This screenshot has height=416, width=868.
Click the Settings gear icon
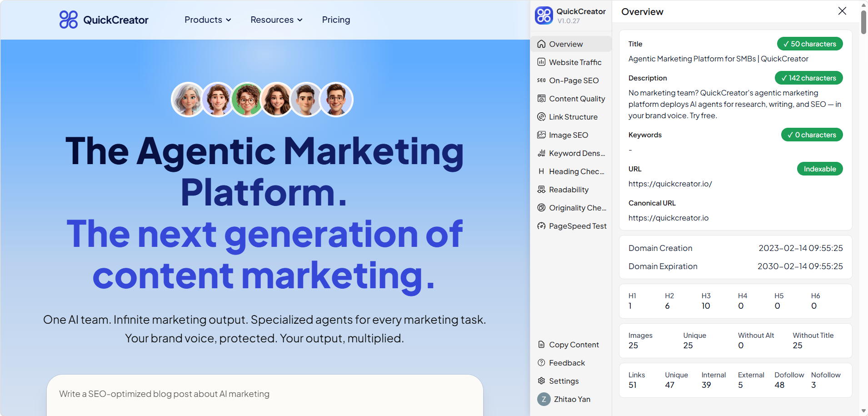coord(541,381)
